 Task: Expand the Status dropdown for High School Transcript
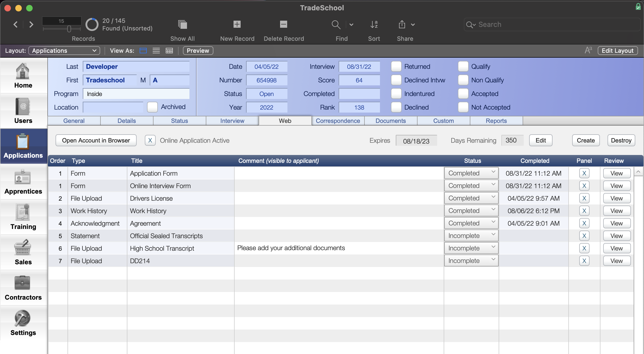pyautogui.click(x=493, y=248)
